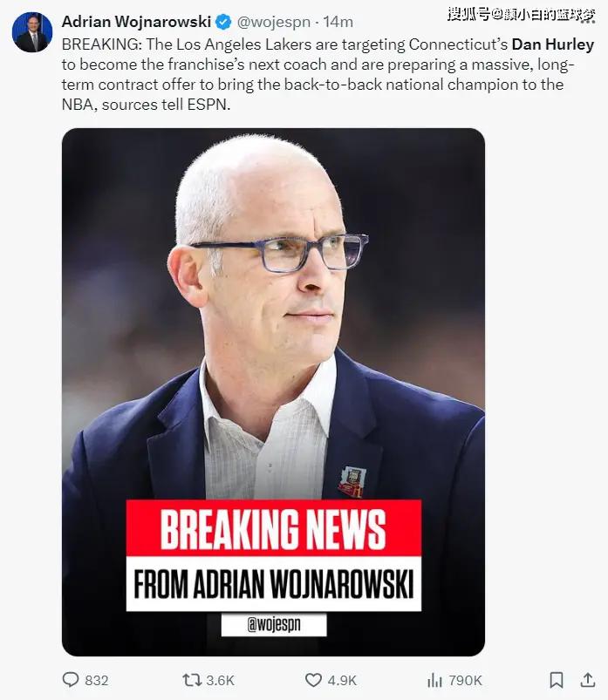Click the 832 replies count

[x=97, y=680]
